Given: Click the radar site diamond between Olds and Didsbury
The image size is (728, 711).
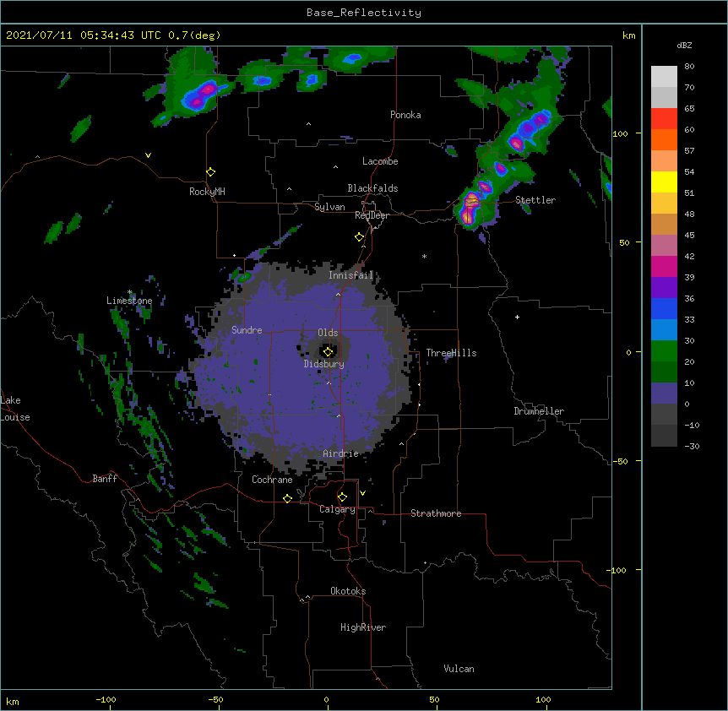Looking at the screenshot, I should 329,351.
